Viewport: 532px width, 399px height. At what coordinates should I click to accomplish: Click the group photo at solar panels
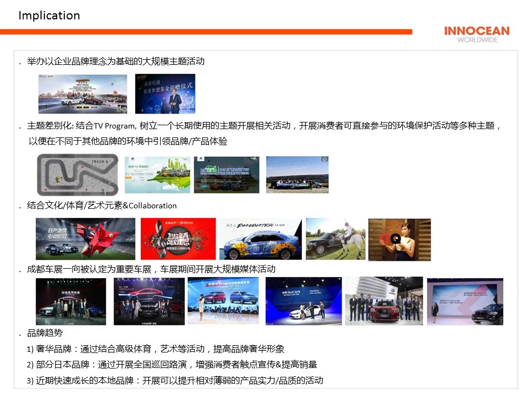click(297, 175)
